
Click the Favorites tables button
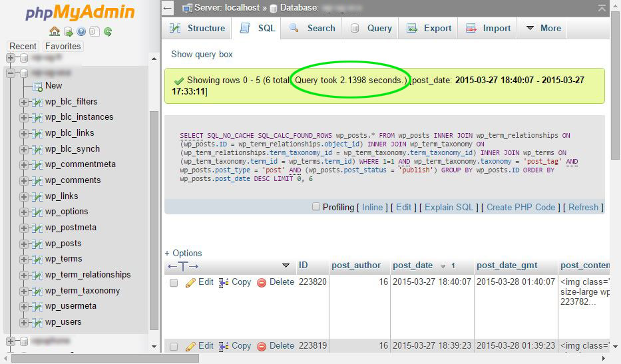click(63, 47)
